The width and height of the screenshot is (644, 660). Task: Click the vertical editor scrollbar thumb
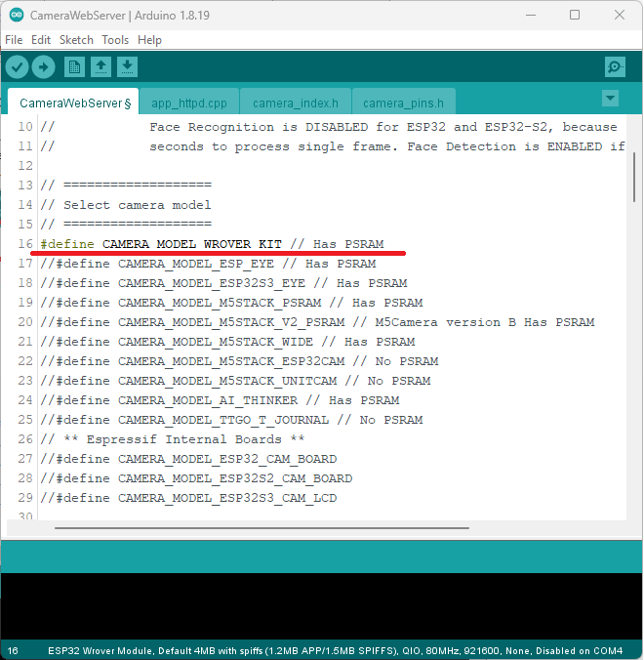[x=634, y=178]
